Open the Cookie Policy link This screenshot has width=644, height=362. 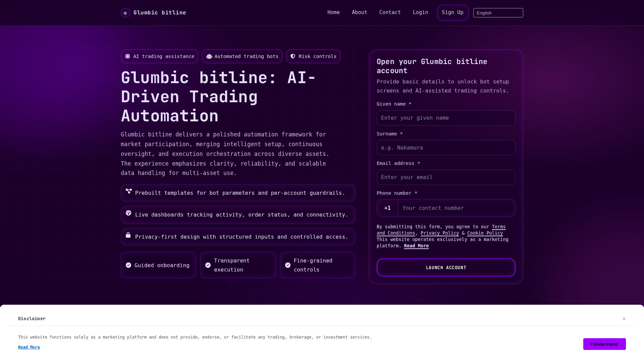(485, 233)
